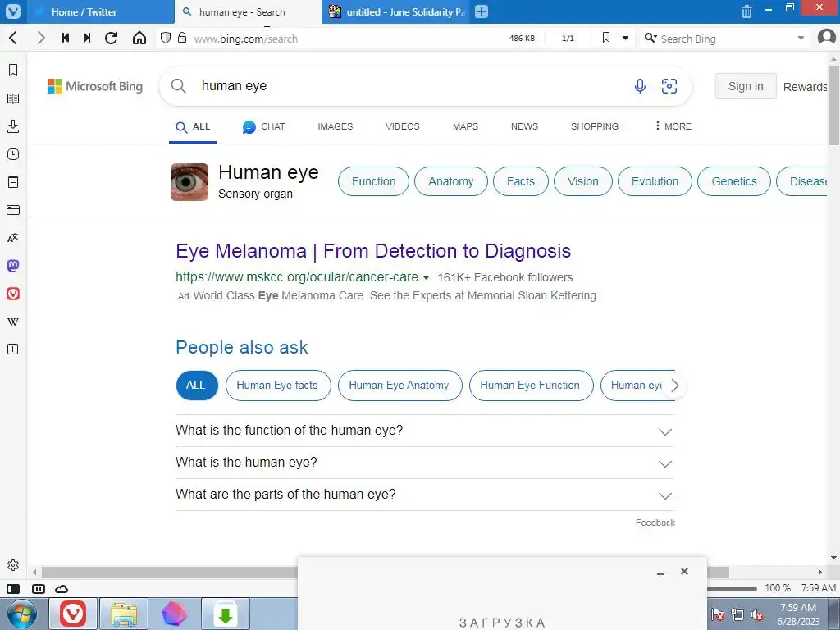Image resolution: width=840 pixels, height=630 pixels.
Task: Open Bookmarks side panel
Action: tap(13, 71)
